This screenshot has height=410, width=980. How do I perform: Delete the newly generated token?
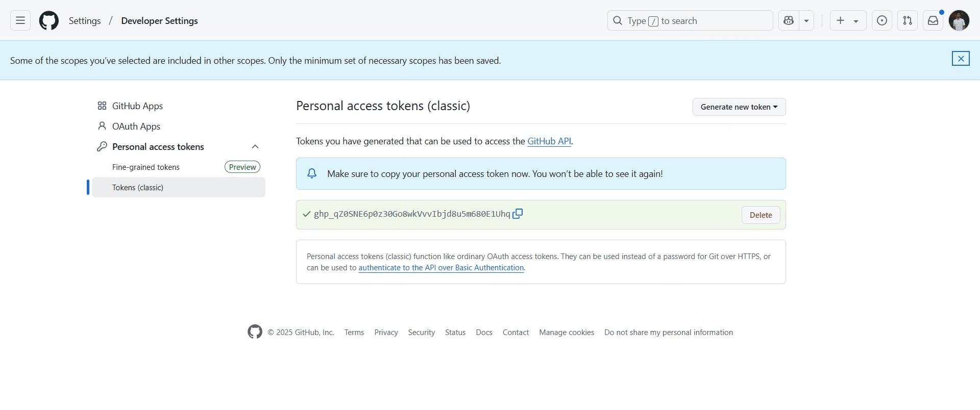pos(761,215)
